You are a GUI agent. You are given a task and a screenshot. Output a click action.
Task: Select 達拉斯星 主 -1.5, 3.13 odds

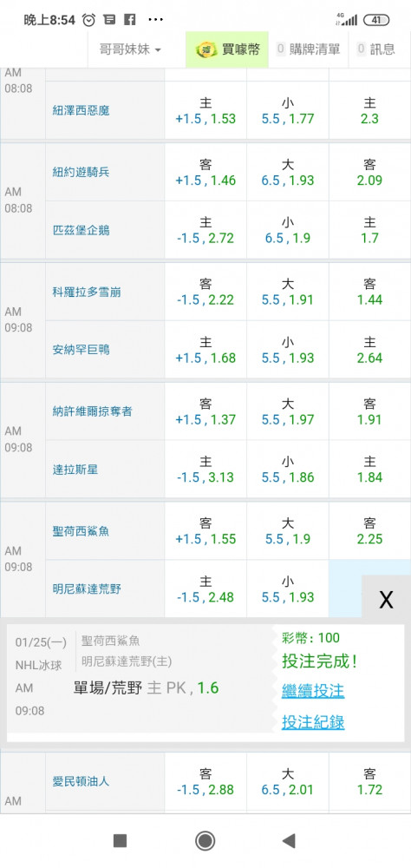tap(205, 470)
